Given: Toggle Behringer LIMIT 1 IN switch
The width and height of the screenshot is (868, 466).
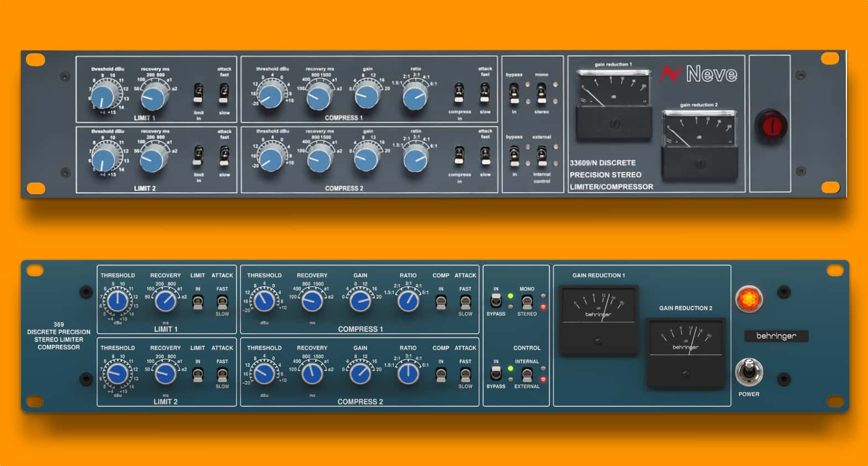Looking at the screenshot, I should click(197, 302).
